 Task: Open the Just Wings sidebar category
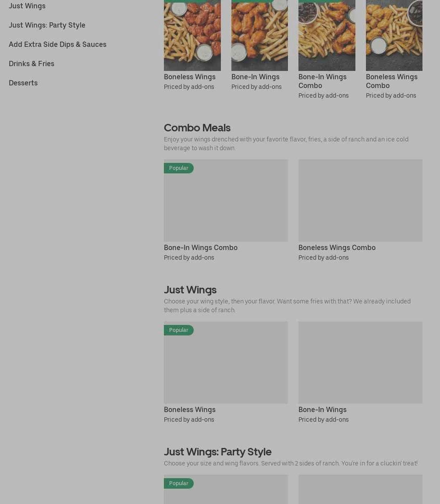click(x=27, y=6)
